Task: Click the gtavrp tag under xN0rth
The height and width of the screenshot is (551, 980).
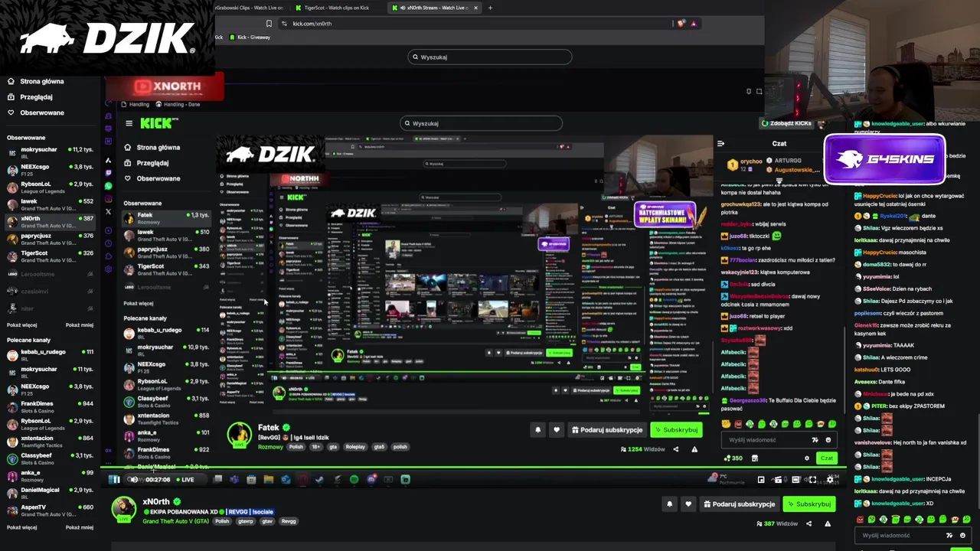Action: 246,521
